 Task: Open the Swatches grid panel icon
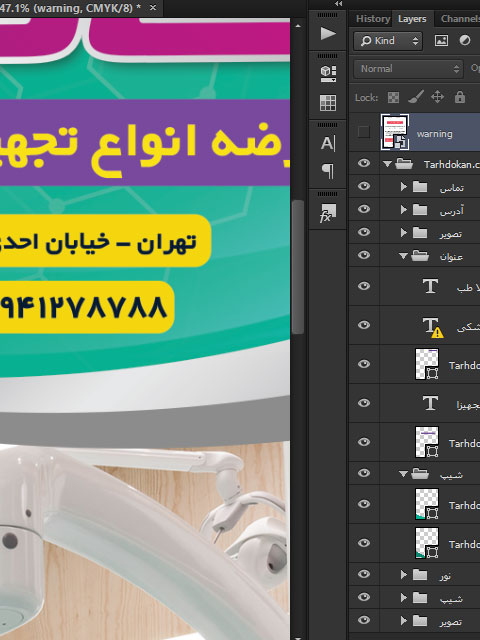click(x=328, y=103)
